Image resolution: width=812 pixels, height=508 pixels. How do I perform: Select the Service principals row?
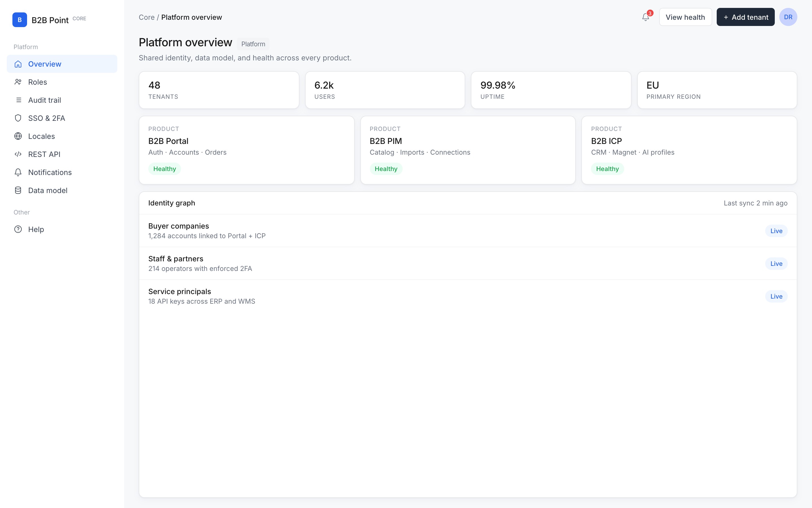[x=468, y=296]
